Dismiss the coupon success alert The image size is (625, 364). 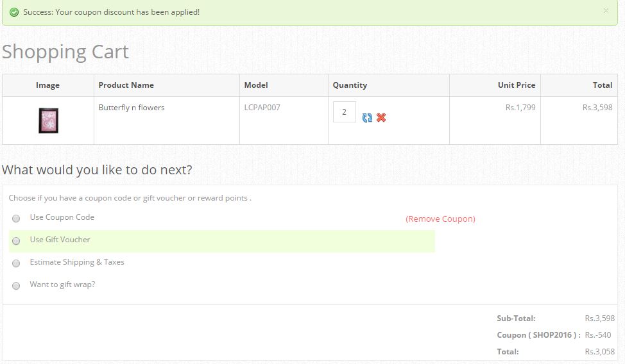pos(606,11)
